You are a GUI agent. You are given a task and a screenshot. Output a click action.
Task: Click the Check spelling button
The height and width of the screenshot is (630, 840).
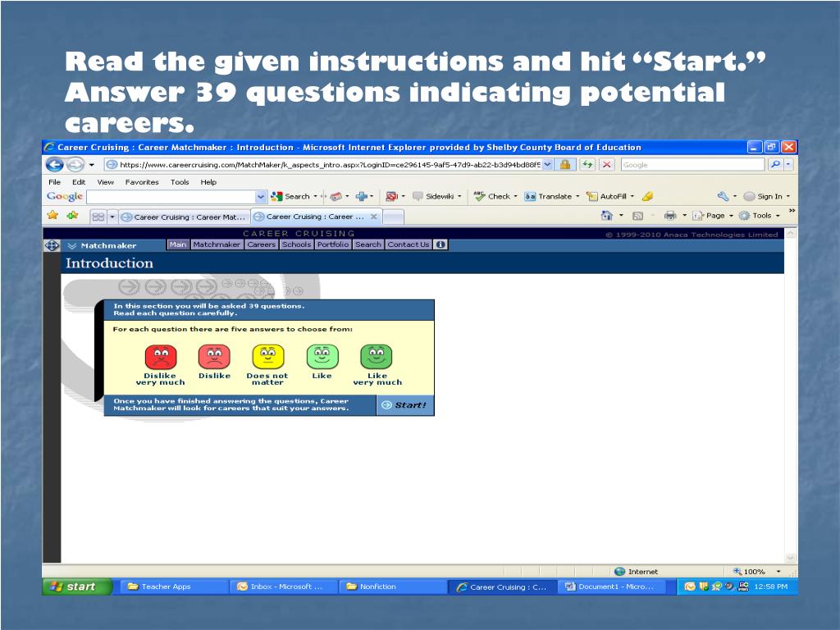[495, 196]
